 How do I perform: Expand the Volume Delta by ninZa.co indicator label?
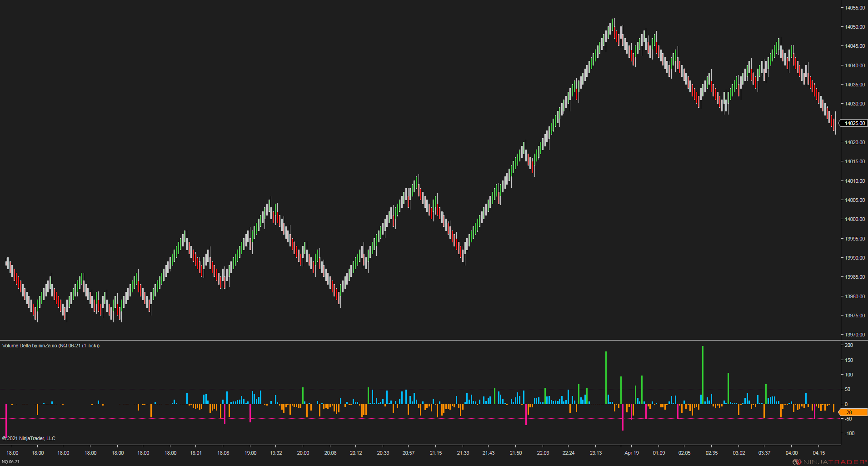(50, 346)
